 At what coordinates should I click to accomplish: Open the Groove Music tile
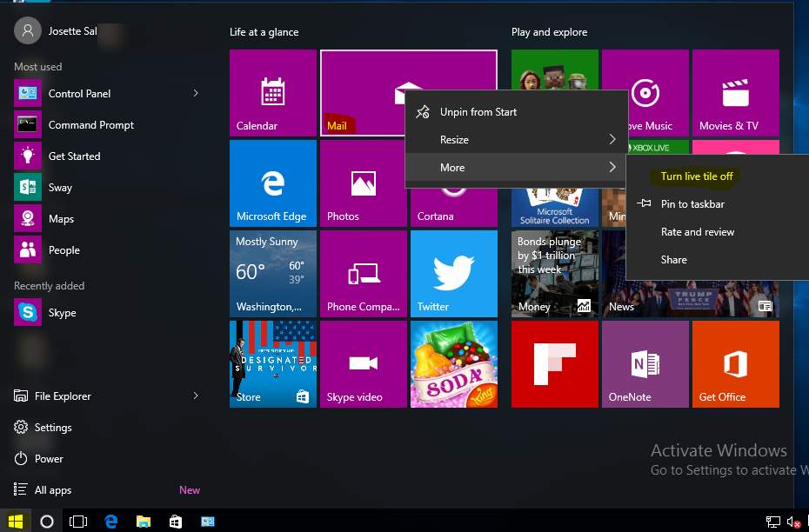click(x=659, y=93)
